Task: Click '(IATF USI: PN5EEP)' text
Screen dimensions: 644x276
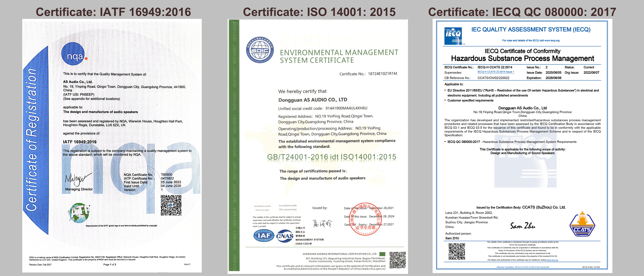Action: click(x=79, y=95)
